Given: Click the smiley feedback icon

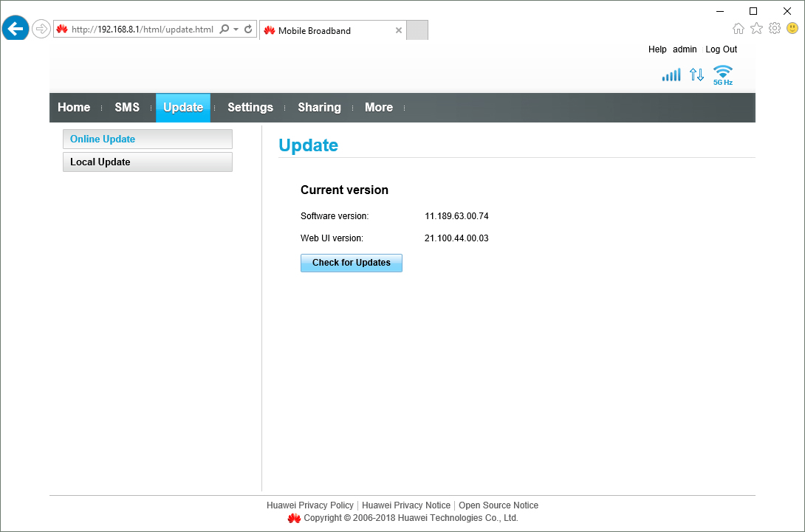Looking at the screenshot, I should pyautogui.click(x=791, y=27).
